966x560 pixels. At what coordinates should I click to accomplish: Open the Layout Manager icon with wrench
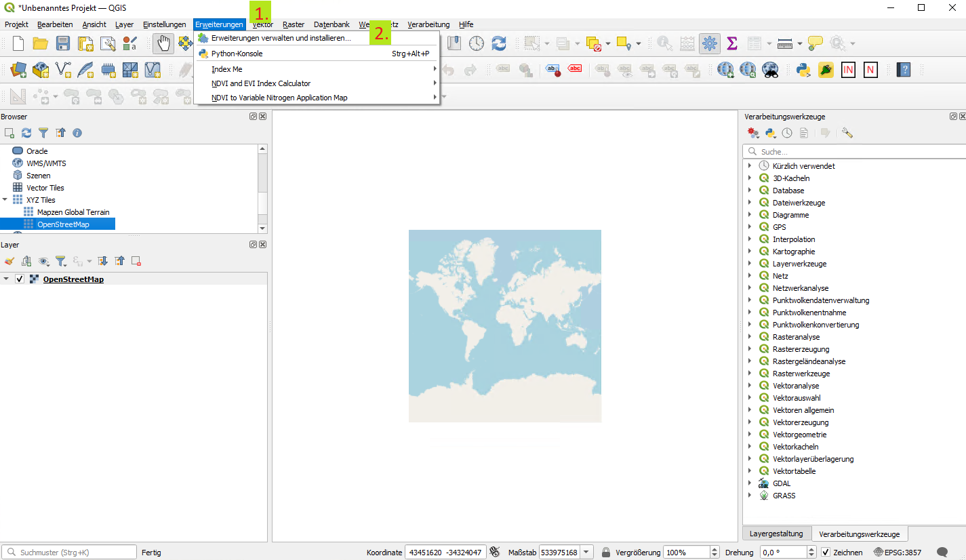(x=108, y=43)
